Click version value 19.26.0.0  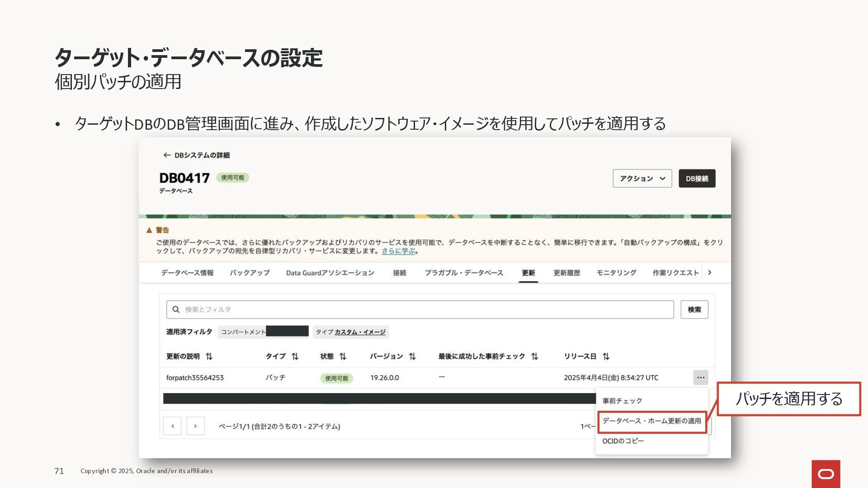pyautogui.click(x=384, y=378)
